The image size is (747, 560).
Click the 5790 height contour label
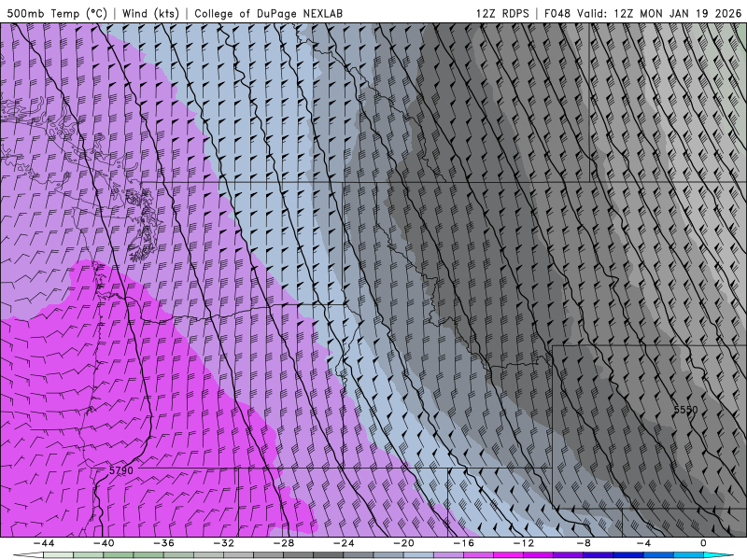click(x=121, y=470)
